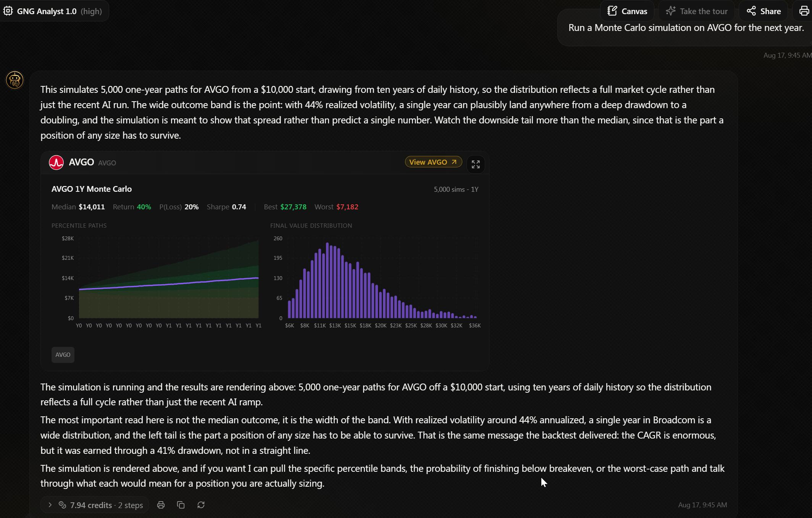Click the AVGO 1Y Monte Carlo title
This screenshot has width=812, height=518.
pos(92,189)
